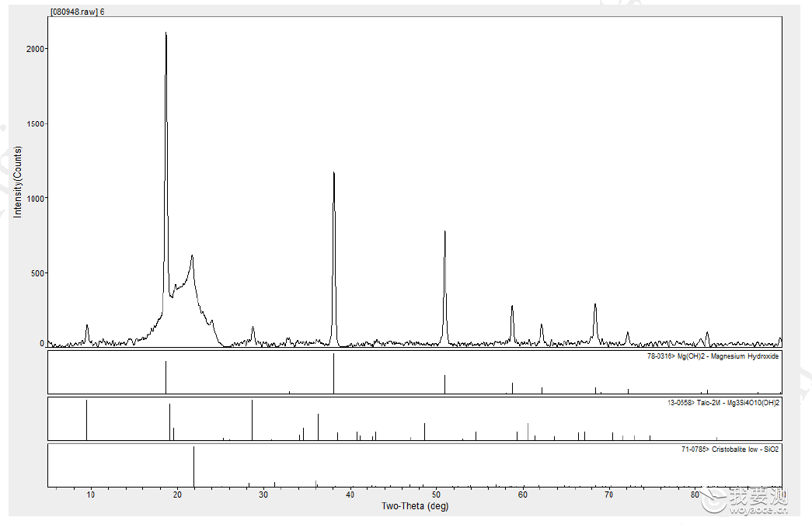812x524 pixels.
Task: Click the peak near 51 degrees two-theta
Action: [444, 233]
